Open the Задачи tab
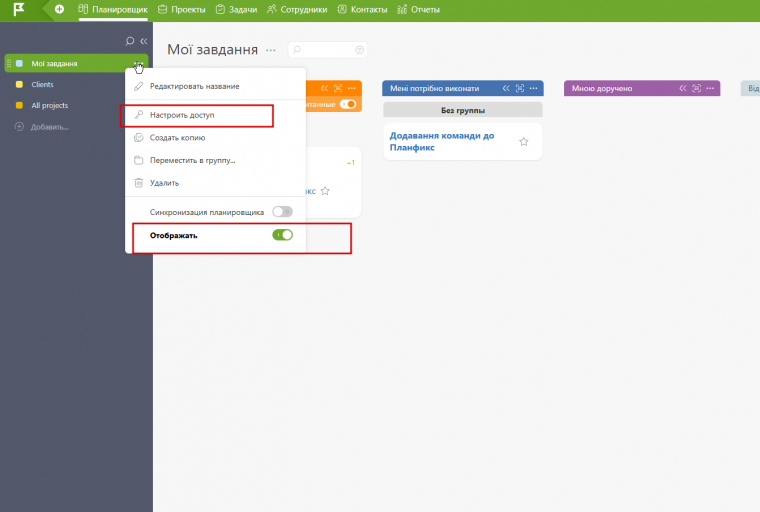The height and width of the screenshot is (512, 760). [237, 10]
